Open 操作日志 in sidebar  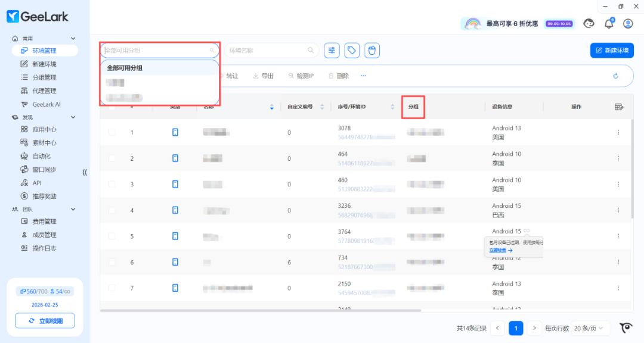point(44,248)
